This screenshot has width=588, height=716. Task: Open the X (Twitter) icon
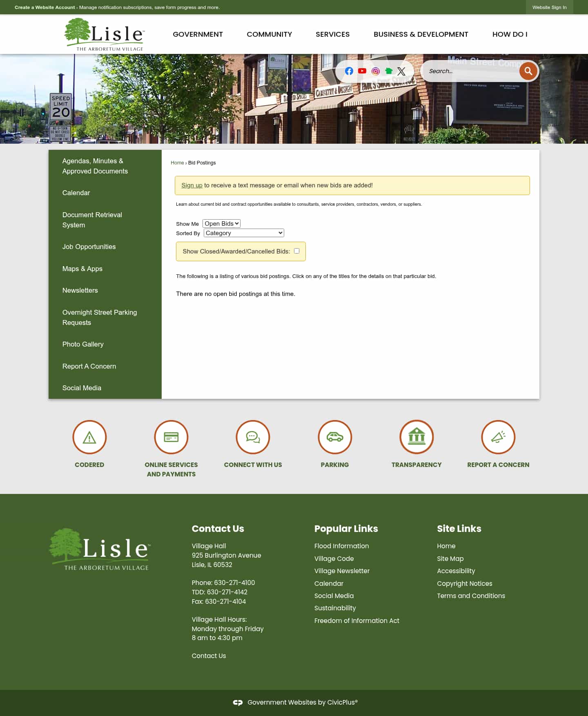tap(401, 71)
